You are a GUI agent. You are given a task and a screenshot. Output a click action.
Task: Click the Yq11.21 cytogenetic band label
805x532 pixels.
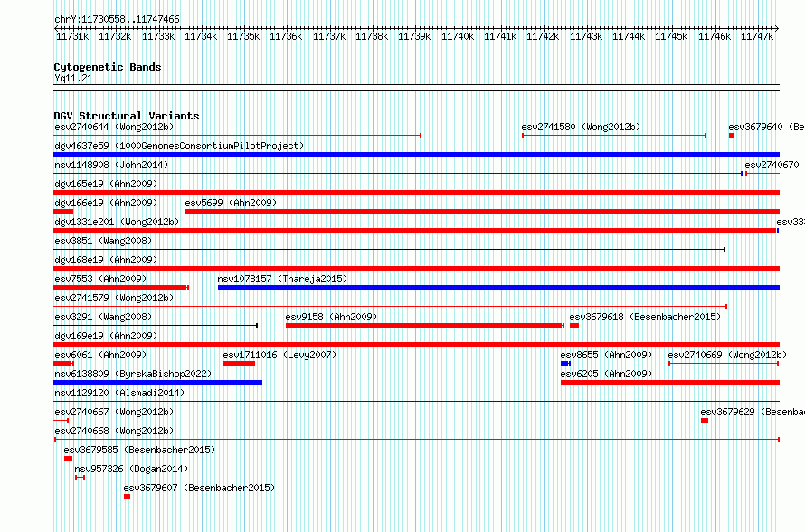click(73, 78)
